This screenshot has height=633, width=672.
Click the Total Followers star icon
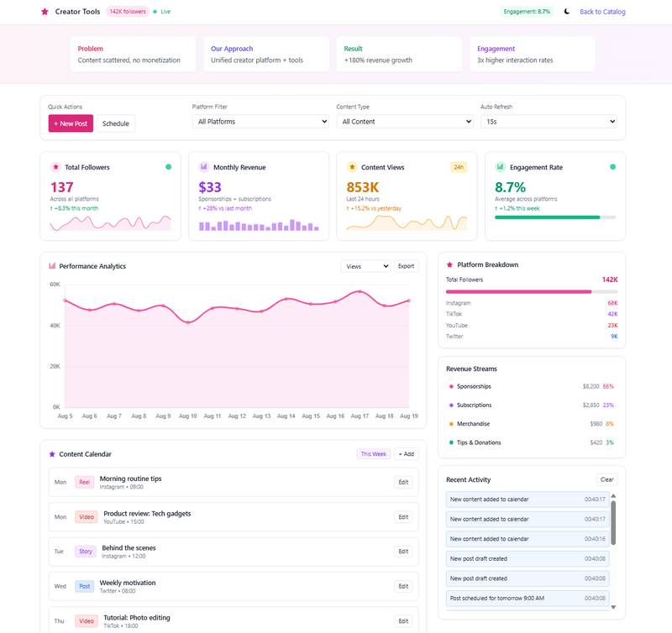click(x=55, y=167)
